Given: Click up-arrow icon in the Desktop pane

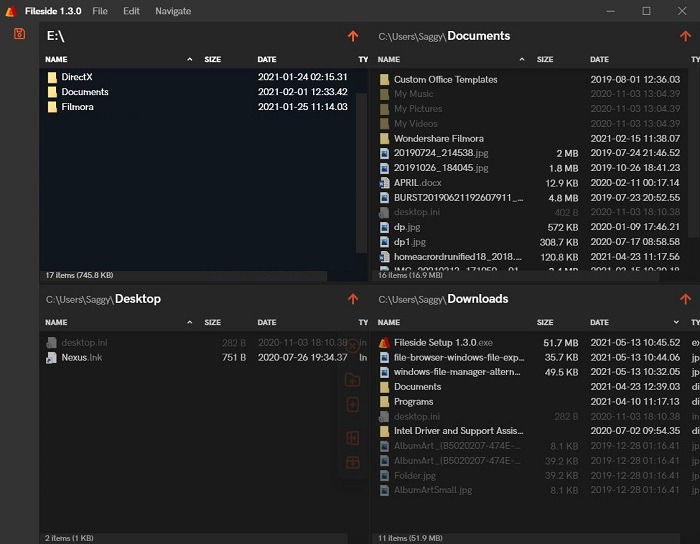Looking at the screenshot, I should point(353,299).
